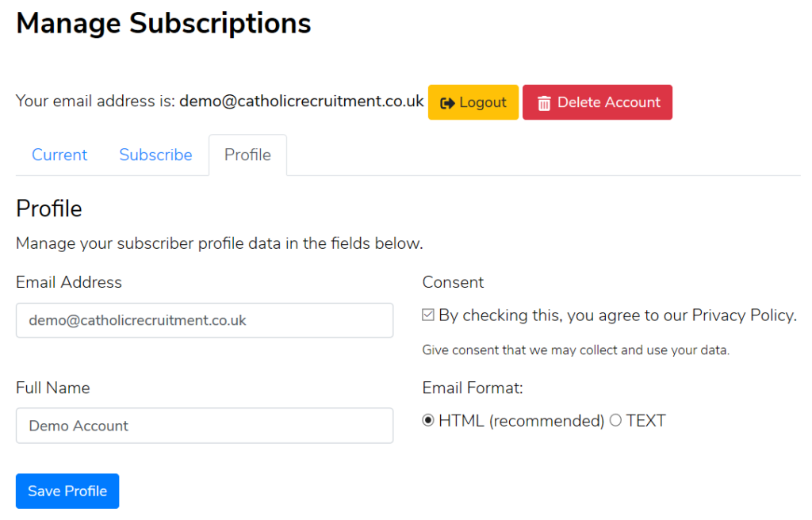The image size is (812, 520).
Task: Switch to the Current tab
Action: (x=59, y=155)
